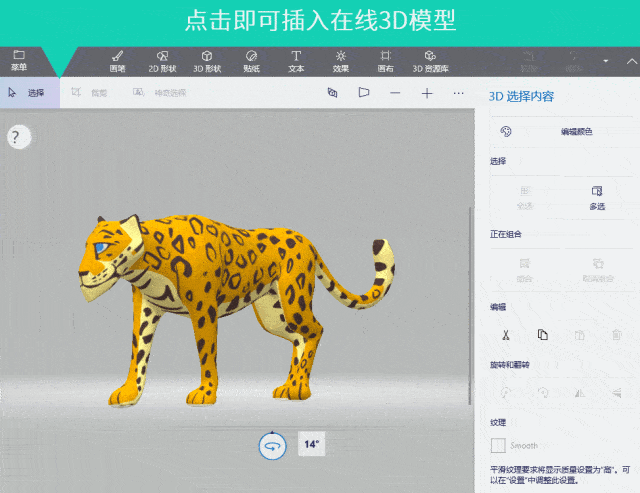Select the 画笔 brushes tool

pyautogui.click(x=117, y=61)
